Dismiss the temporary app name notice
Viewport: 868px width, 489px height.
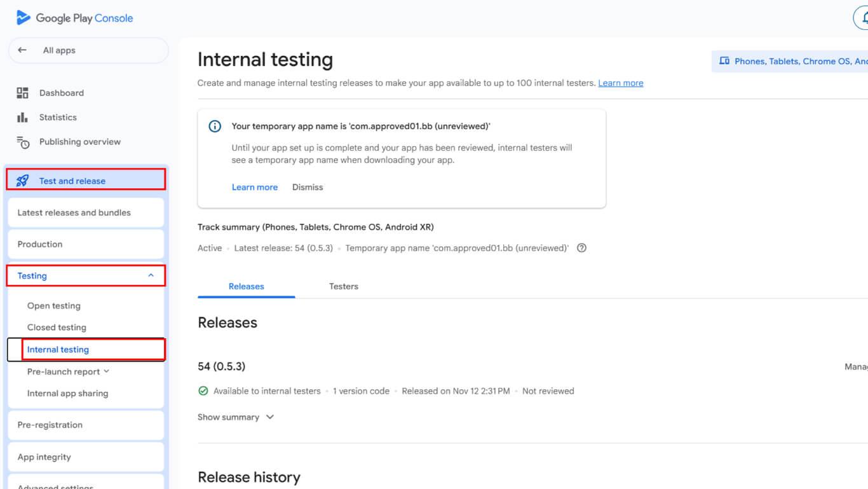(x=308, y=187)
